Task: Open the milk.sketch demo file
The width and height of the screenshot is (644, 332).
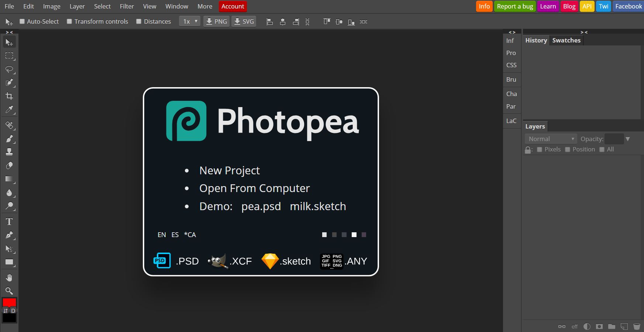Action: [318, 206]
